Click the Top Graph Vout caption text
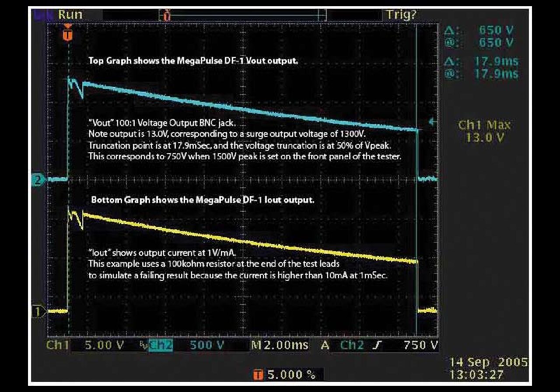Image resolution: width=560 pixels, height=392 pixels. 193,61
